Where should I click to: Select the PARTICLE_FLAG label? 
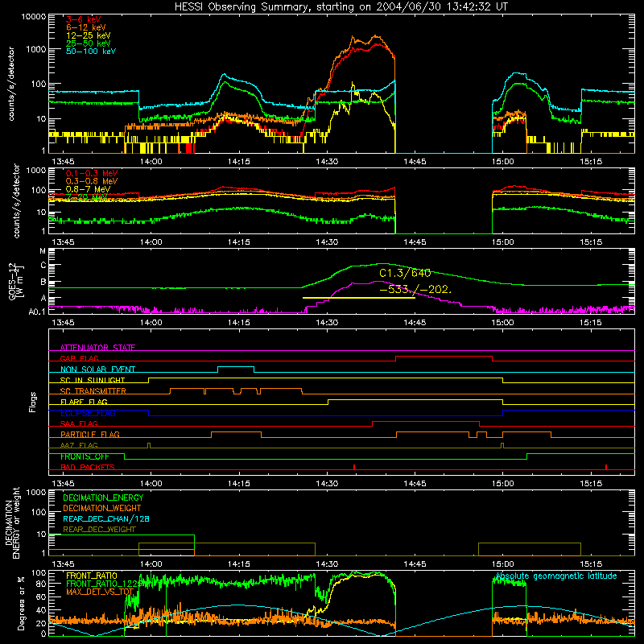pyautogui.click(x=90, y=434)
